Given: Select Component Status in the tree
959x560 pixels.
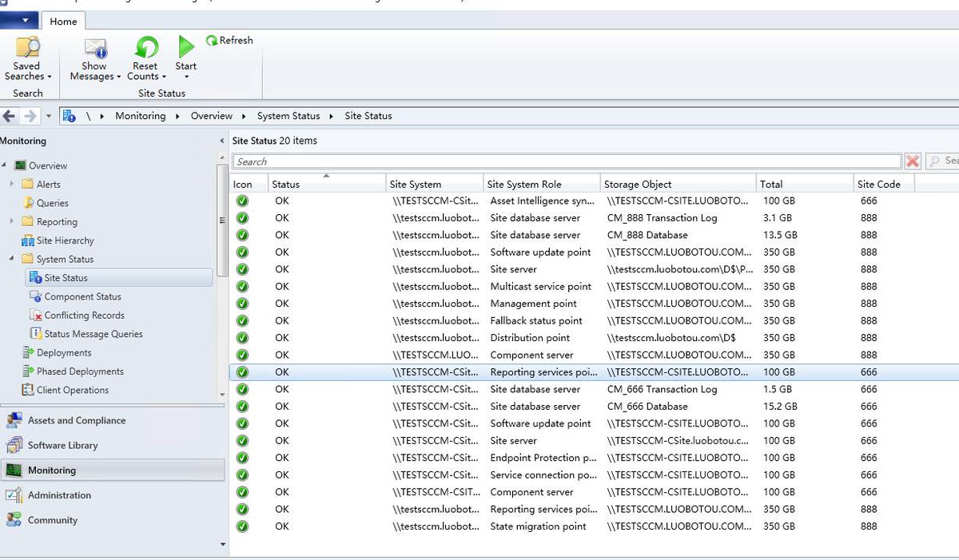Looking at the screenshot, I should 82,296.
